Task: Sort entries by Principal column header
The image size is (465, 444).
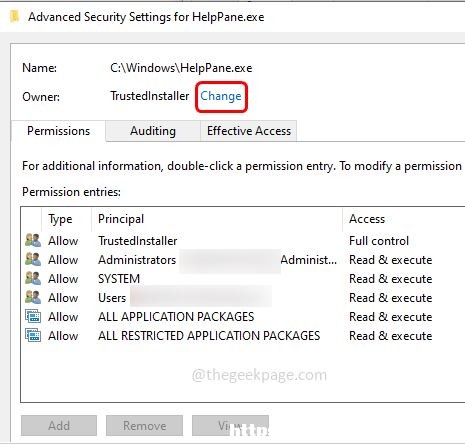Action: [217, 219]
